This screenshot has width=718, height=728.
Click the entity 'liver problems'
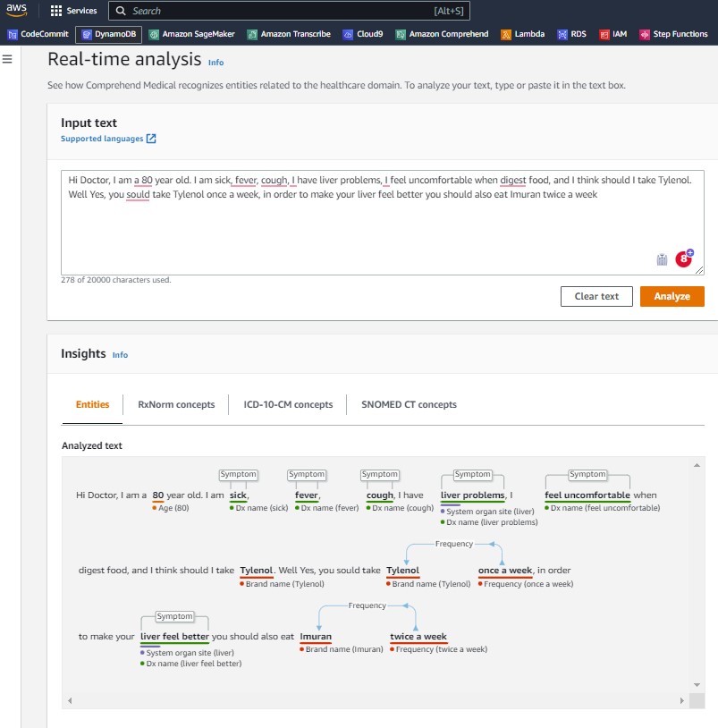[x=472, y=495]
